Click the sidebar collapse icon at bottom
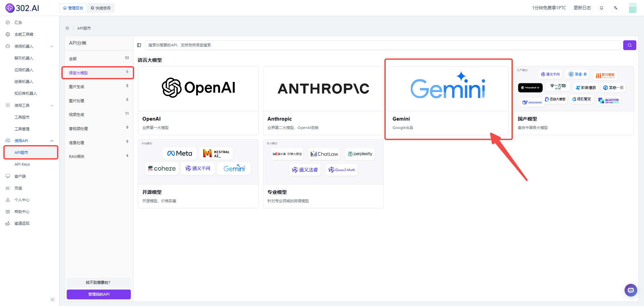This screenshot has width=644, height=306. click(52, 299)
